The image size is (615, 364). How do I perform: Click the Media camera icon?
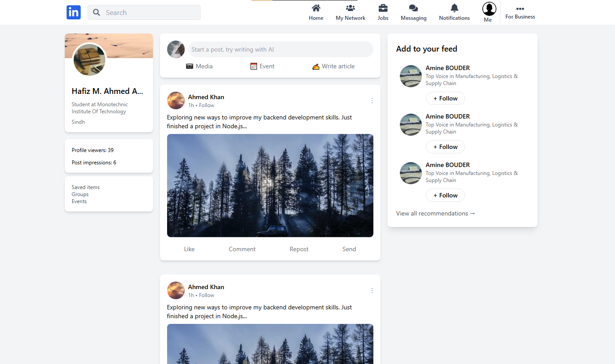pos(190,66)
